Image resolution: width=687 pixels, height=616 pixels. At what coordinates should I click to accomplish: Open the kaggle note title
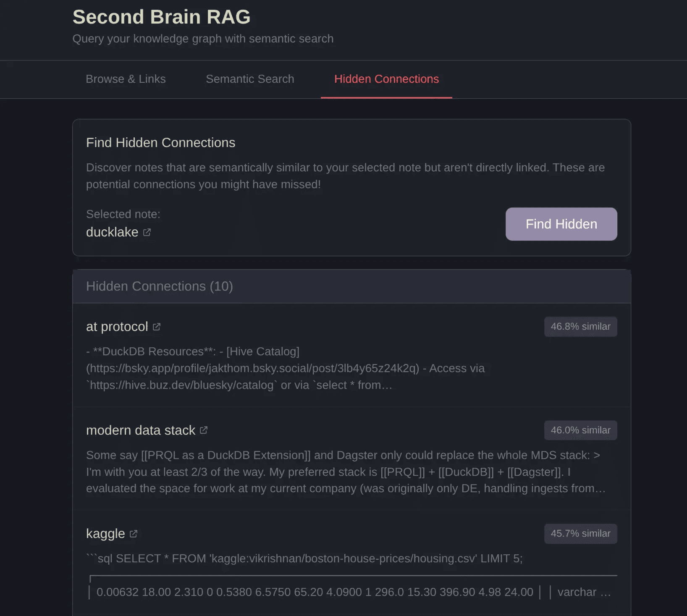coord(105,534)
